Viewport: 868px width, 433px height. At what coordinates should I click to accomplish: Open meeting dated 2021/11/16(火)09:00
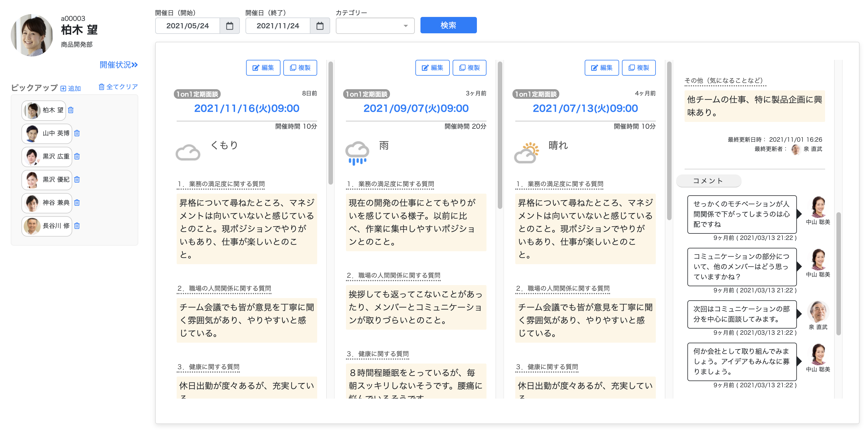[x=247, y=108]
